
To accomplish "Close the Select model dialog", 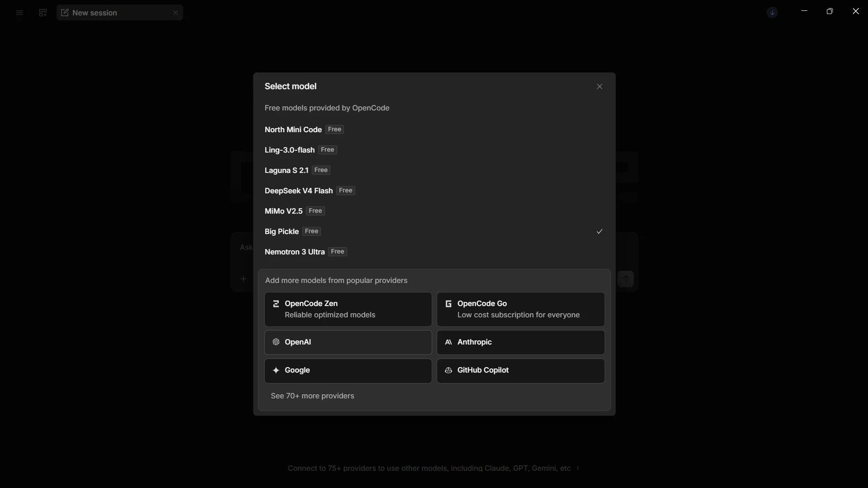I will 600,86.
